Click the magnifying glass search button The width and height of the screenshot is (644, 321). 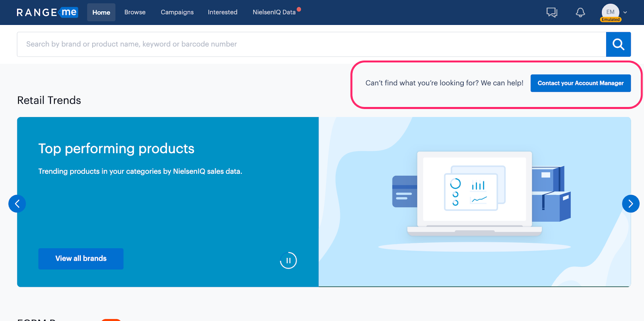pyautogui.click(x=618, y=44)
